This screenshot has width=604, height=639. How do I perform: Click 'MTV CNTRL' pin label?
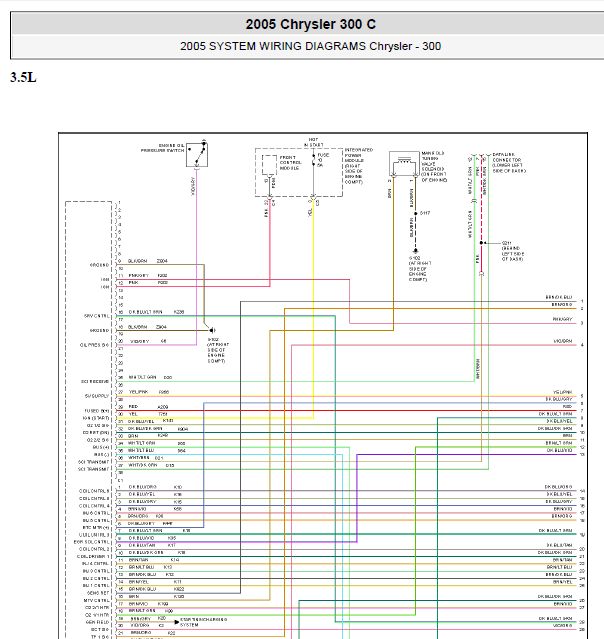point(97,600)
